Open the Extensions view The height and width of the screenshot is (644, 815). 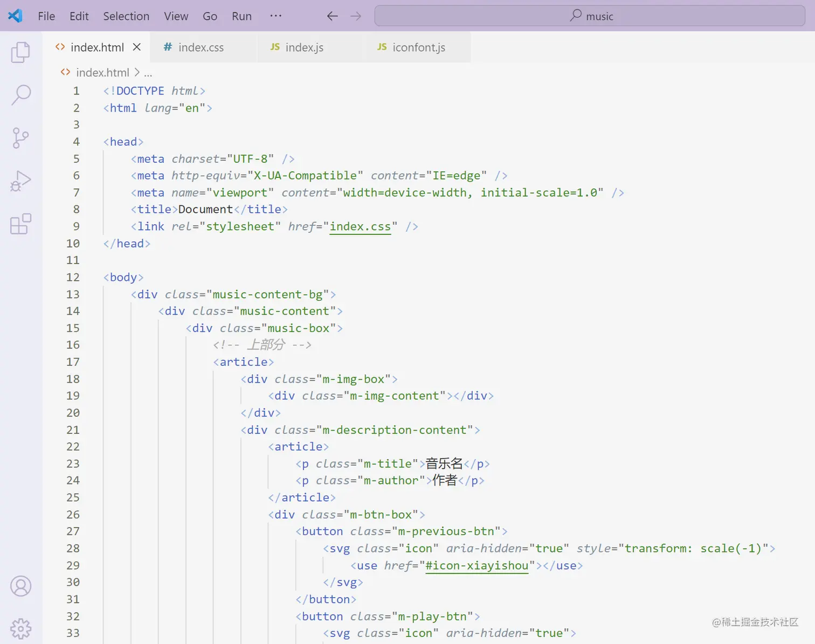point(20,224)
